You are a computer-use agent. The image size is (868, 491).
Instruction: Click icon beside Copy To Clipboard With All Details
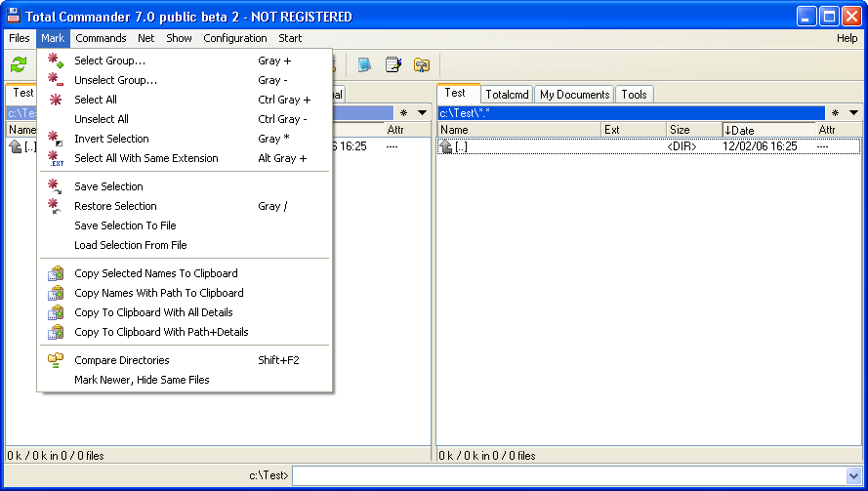point(56,312)
